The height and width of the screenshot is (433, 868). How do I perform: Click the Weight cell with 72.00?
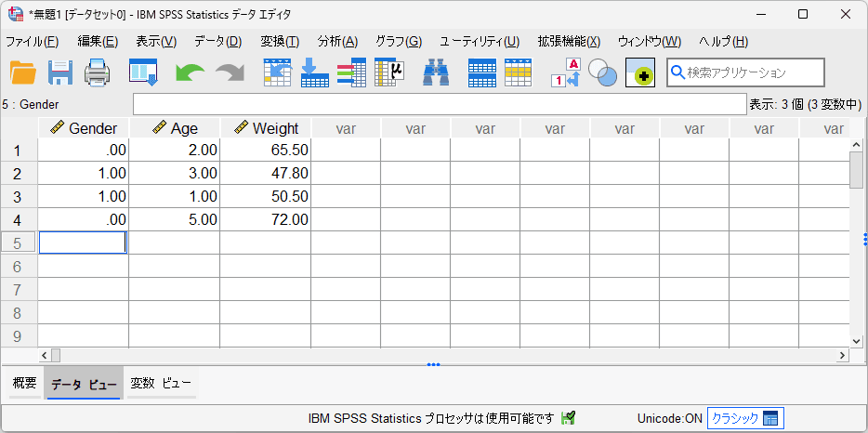(266, 220)
